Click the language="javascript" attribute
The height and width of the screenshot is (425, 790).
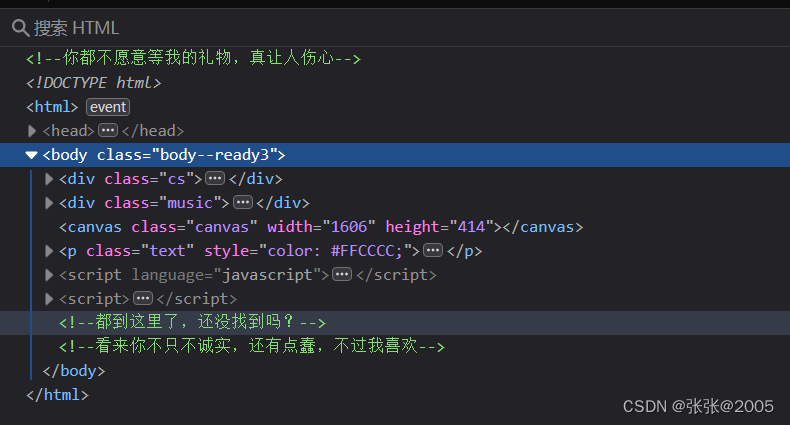[x=226, y=275]
